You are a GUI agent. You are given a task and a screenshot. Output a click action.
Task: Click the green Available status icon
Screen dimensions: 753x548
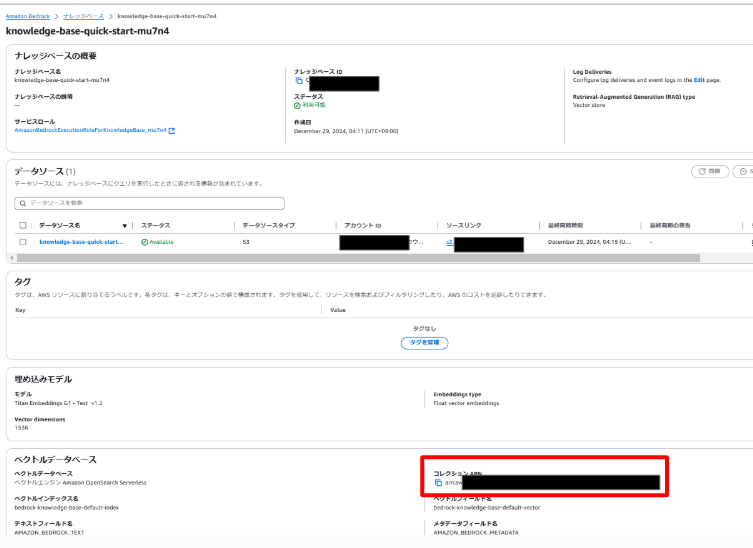point(144,242)
